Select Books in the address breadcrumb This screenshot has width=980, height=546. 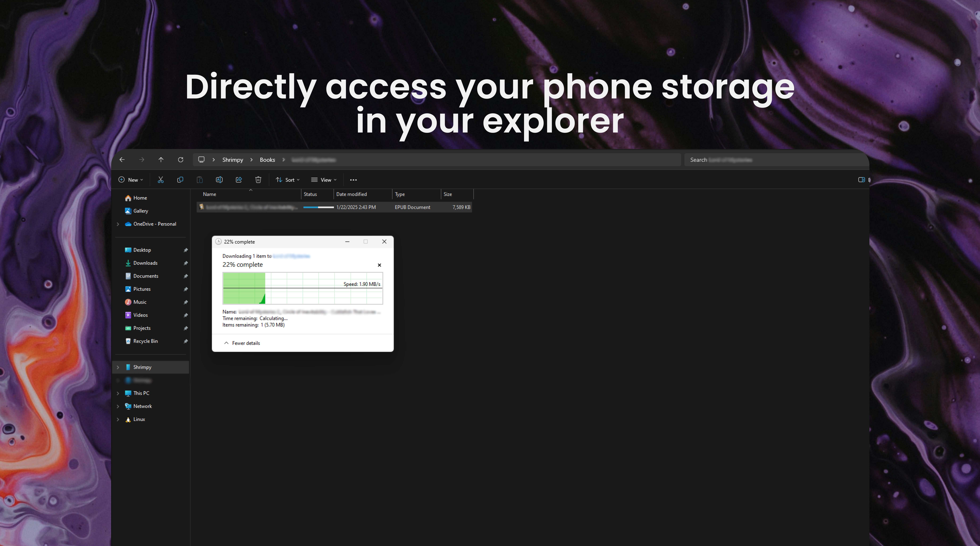pos(267,160)
